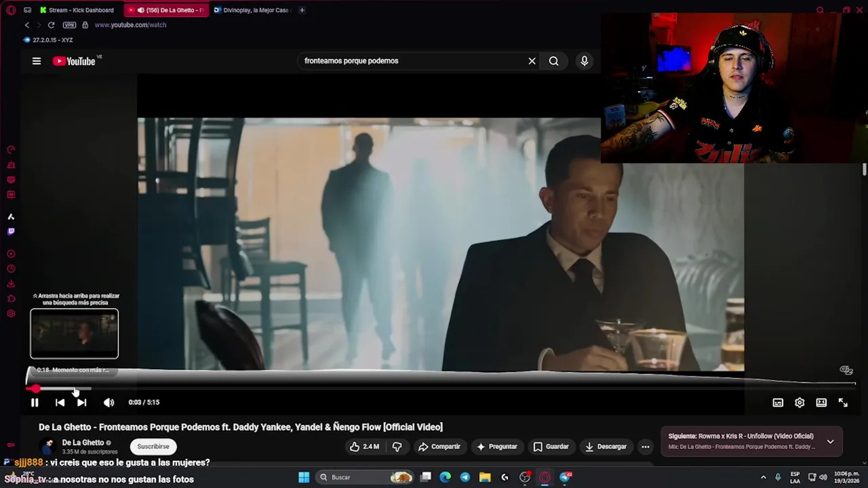Go to the previous video

60,403
